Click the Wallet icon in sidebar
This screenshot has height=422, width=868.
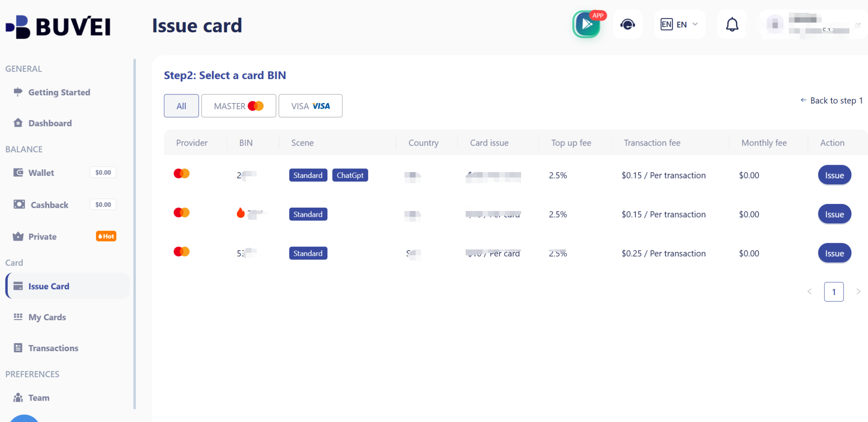18,173
